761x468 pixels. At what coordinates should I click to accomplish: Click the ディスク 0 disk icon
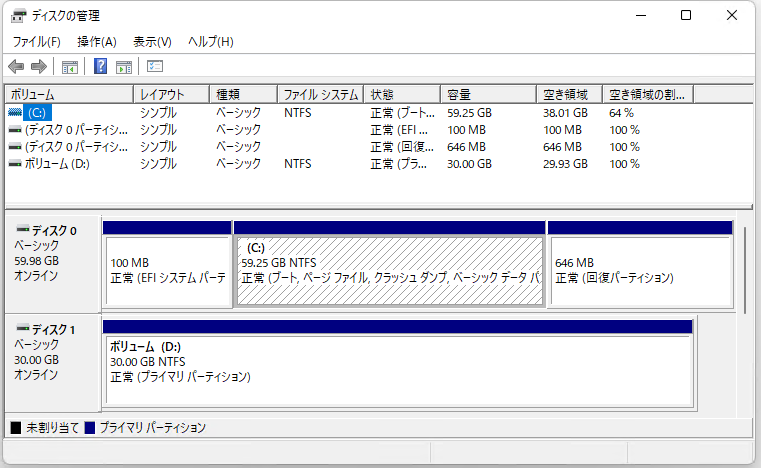(x=22, y=229)
